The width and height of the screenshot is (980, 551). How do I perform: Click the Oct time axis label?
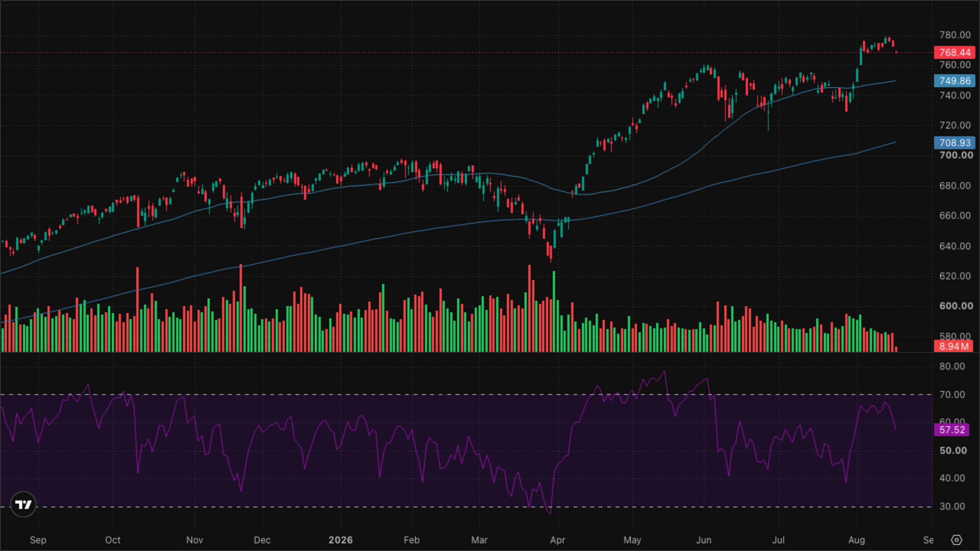click(x=113, y=540)
